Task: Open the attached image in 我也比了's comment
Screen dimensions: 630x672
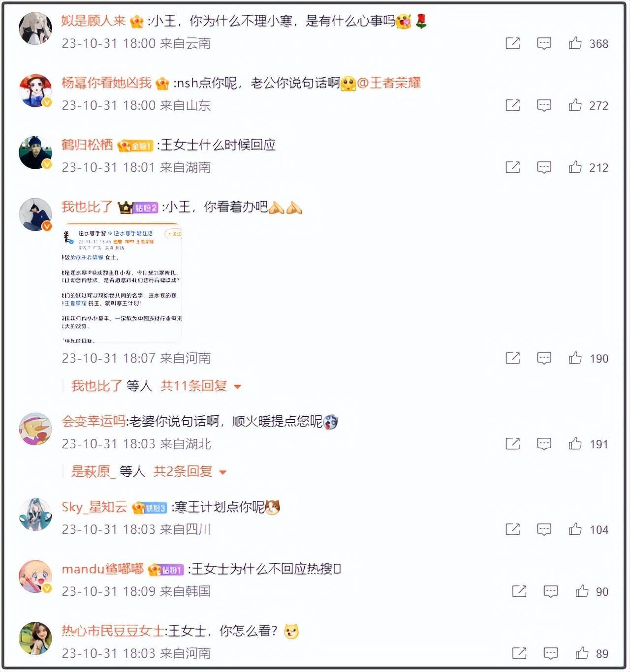Action: 122,284
